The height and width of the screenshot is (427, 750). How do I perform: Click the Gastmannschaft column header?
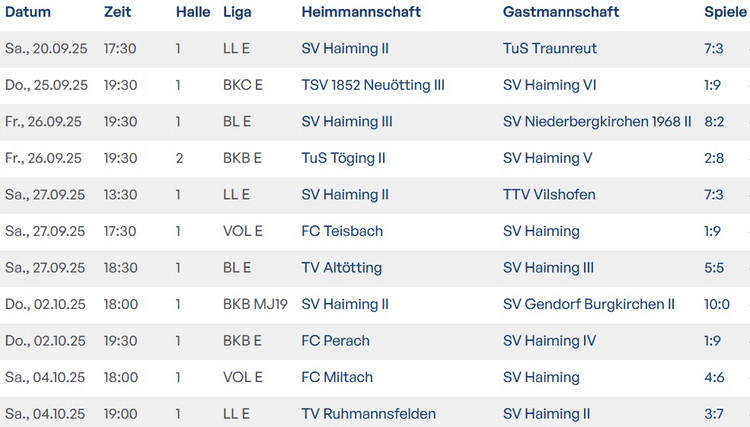[561, 12]
